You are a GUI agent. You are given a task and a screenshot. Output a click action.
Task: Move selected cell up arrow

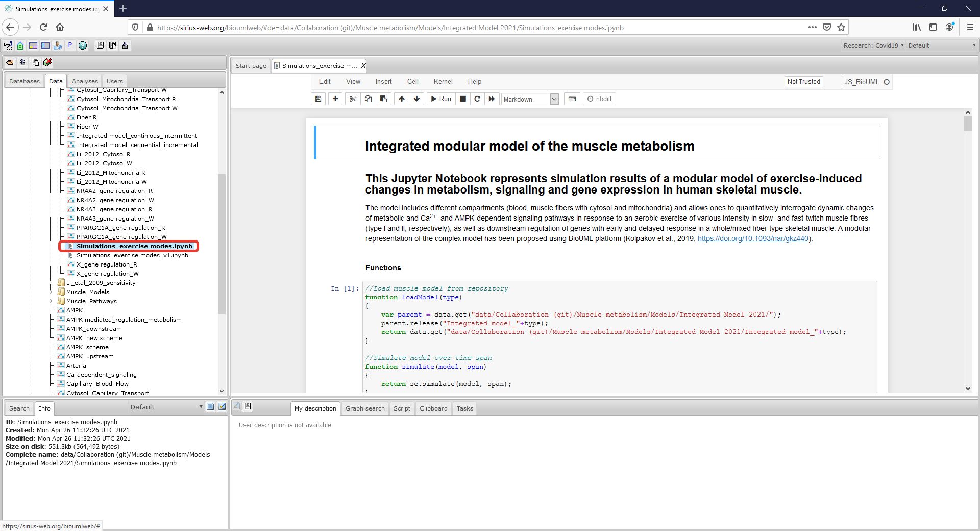tap(402, 99)
